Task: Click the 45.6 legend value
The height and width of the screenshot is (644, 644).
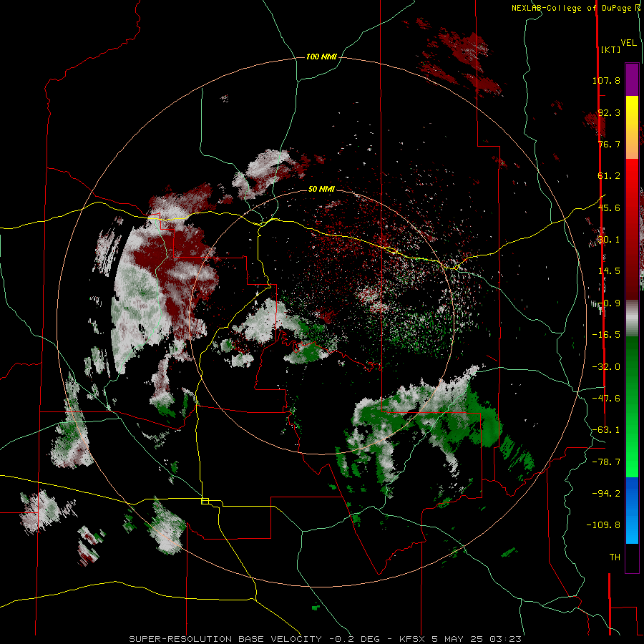Action: [x=609, y=208]
